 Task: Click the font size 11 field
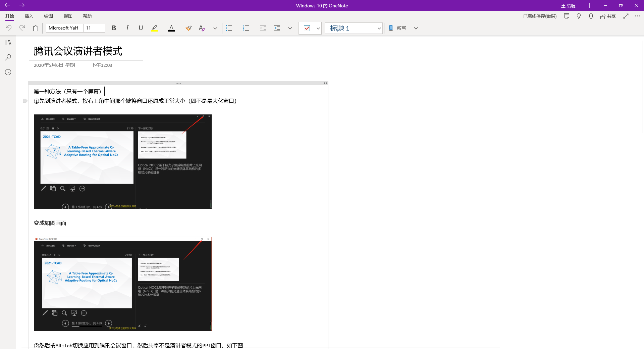click(x=94, y=28)
